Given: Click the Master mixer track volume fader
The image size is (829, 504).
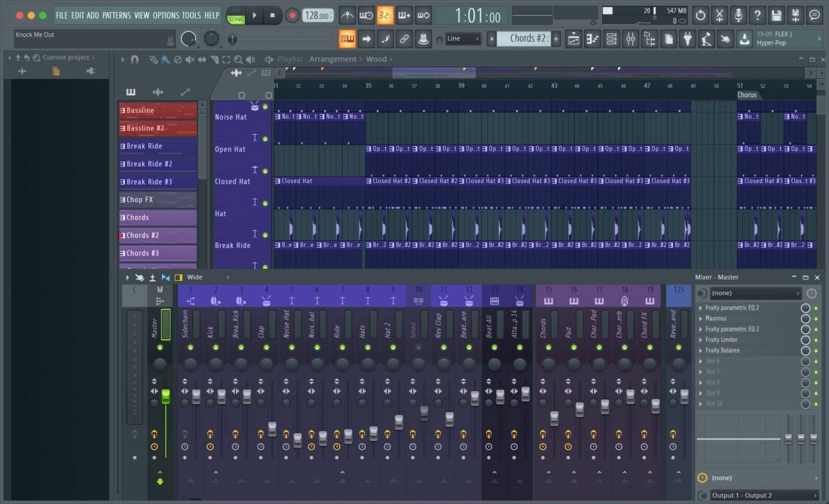Looking at the screenshot, I should 166,396.
